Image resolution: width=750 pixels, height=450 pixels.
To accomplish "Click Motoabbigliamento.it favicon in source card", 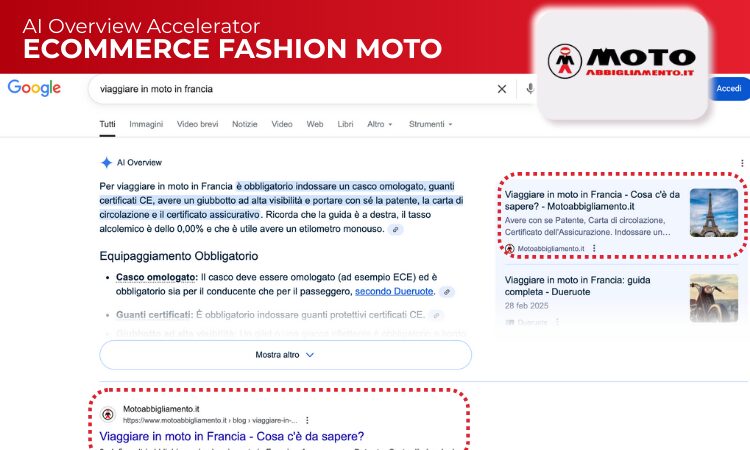I will 510,249.
